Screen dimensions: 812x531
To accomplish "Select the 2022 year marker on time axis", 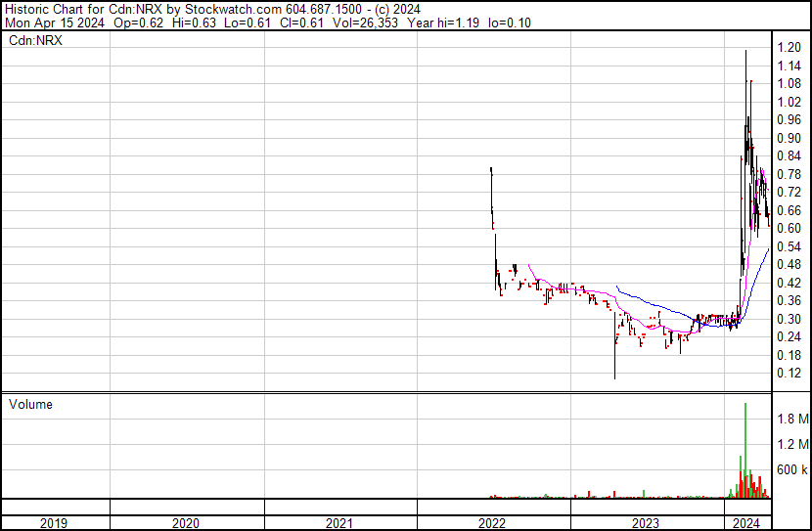I will tap(492, 523).
